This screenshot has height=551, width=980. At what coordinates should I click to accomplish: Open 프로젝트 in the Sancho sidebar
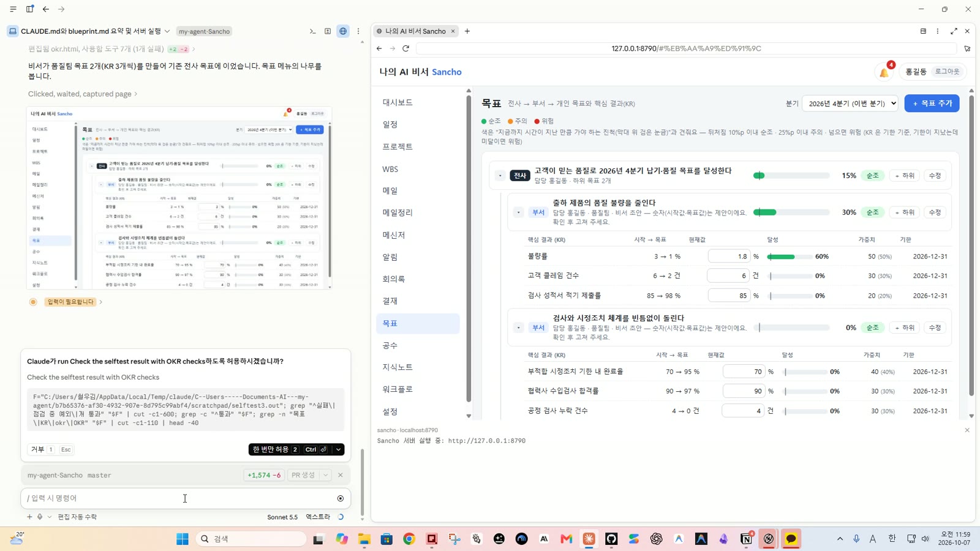click(418, 146)
